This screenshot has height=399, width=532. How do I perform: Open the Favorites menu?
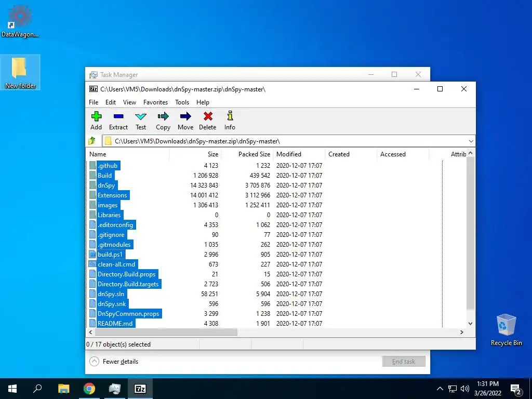pos(155,102)
